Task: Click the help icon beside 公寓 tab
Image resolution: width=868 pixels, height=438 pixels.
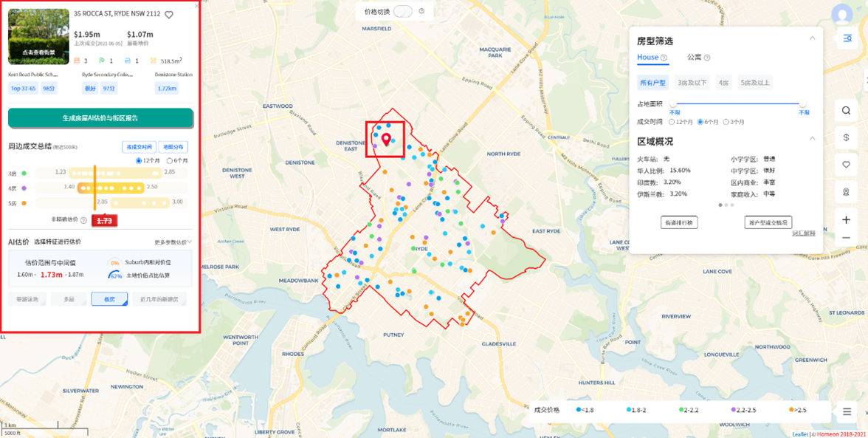Action: pyautogui.click(x=707, y=57)
